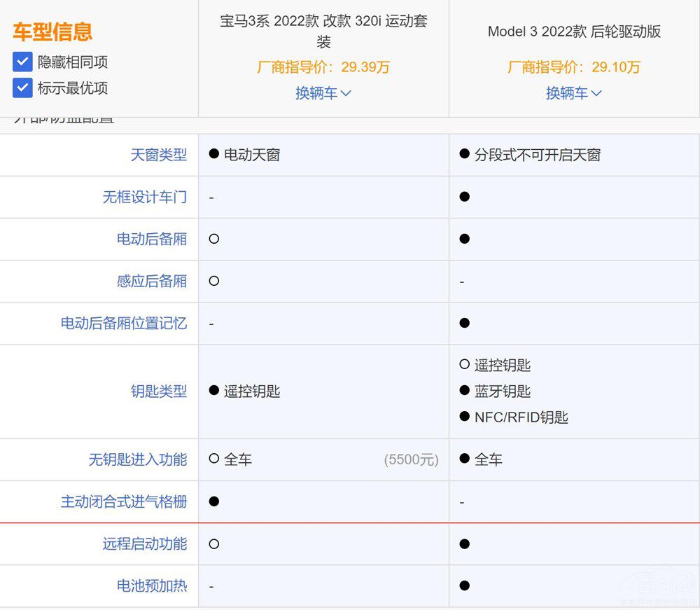Click the 5500元 option price for BMW
This screenshot has height=610, width=700.
[411, 460]
